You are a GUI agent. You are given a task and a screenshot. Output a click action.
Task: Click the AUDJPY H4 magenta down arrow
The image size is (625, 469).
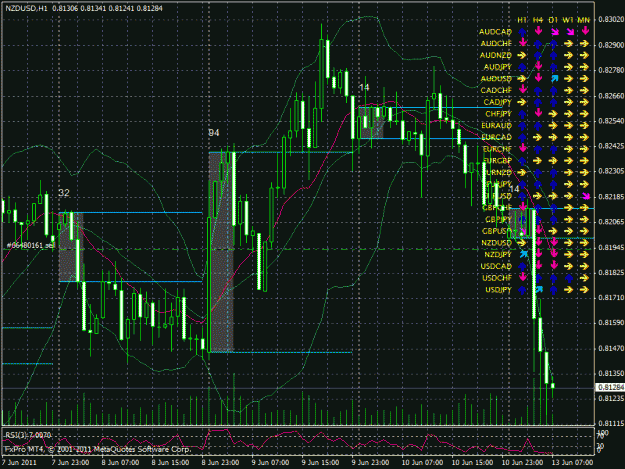(x=538, y=67)
